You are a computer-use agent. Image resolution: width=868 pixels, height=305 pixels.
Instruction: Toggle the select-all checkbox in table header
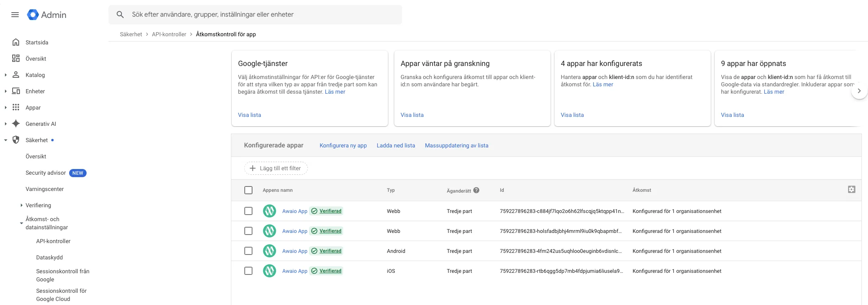point(248,190)
